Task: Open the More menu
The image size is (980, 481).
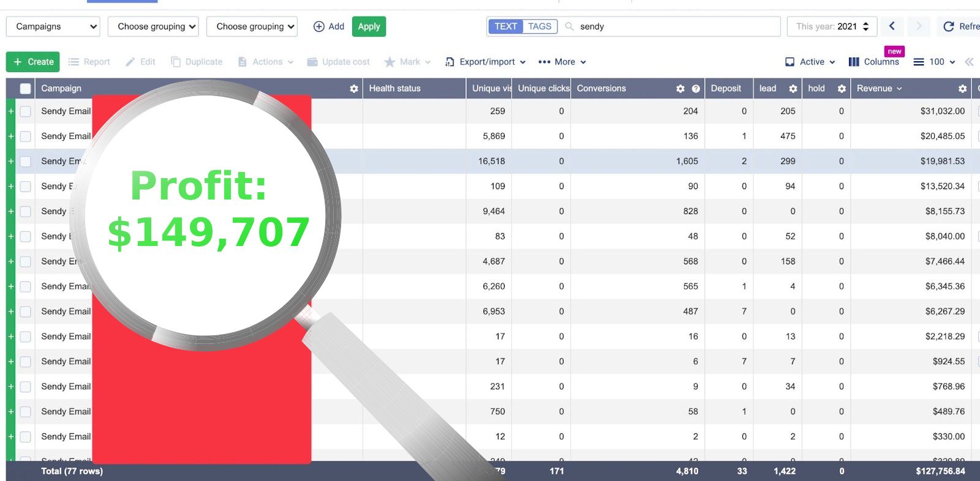Action: pos(562,62)
